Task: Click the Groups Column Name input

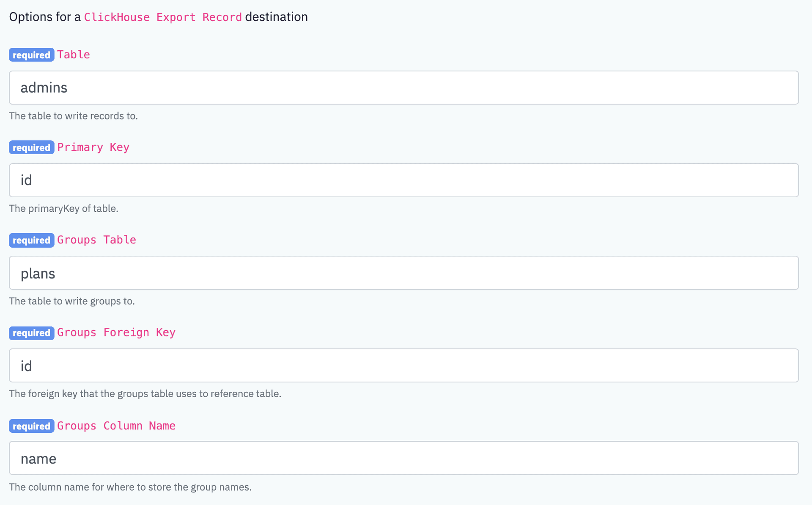Action: [404, 458]
